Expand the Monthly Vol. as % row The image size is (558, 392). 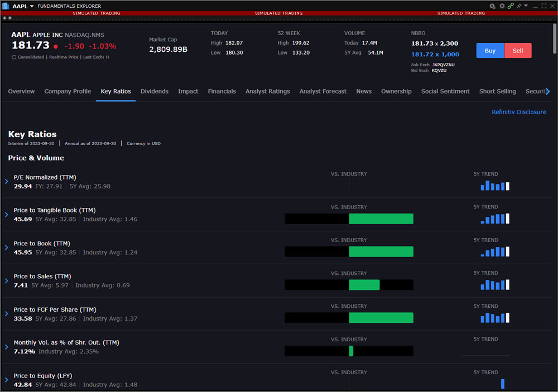click(6, 347)
